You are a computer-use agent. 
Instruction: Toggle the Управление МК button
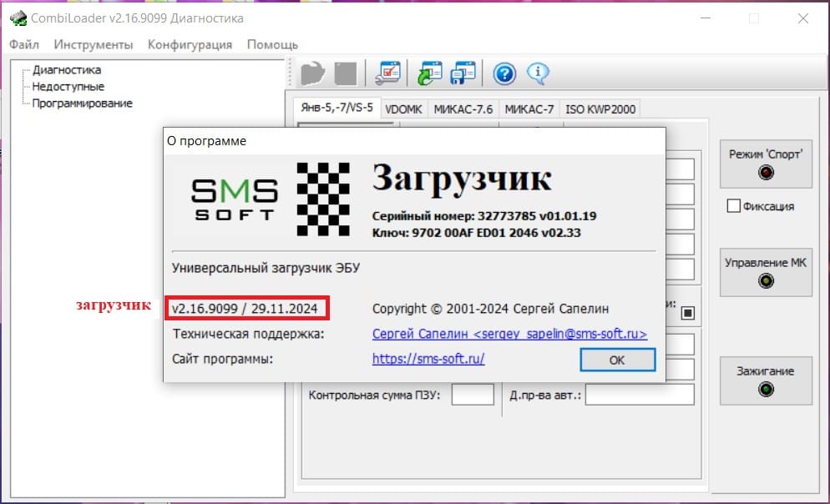tap(766, 271)
